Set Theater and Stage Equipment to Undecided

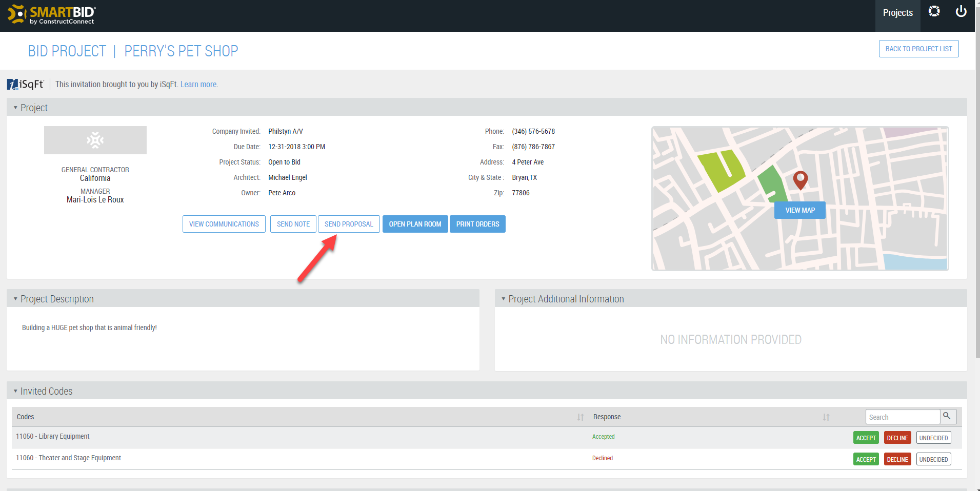point(933,459)
